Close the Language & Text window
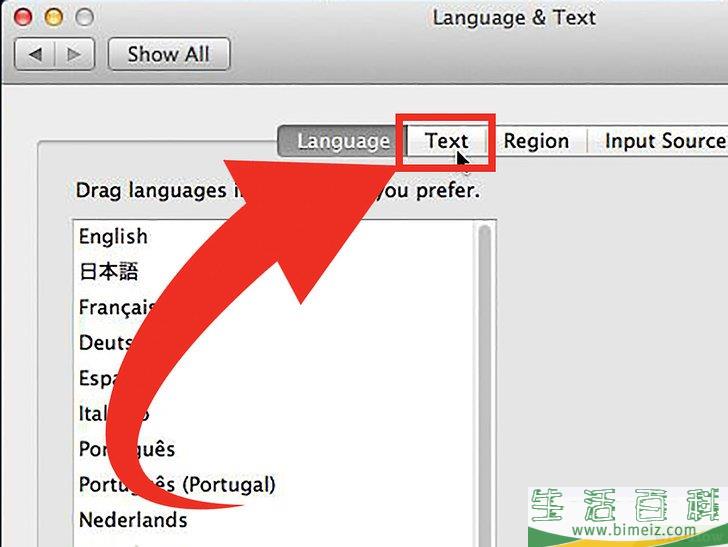728x547 pixels. point(23,17)
